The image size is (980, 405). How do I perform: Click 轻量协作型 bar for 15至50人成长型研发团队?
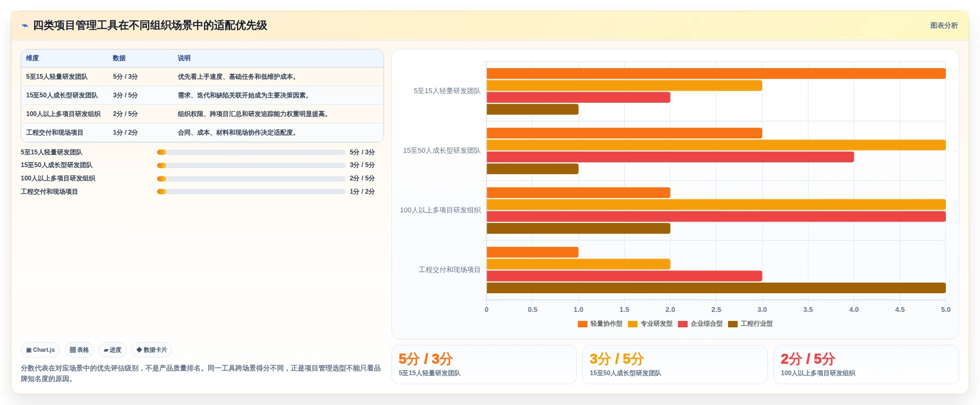click(x=624, y=133)
